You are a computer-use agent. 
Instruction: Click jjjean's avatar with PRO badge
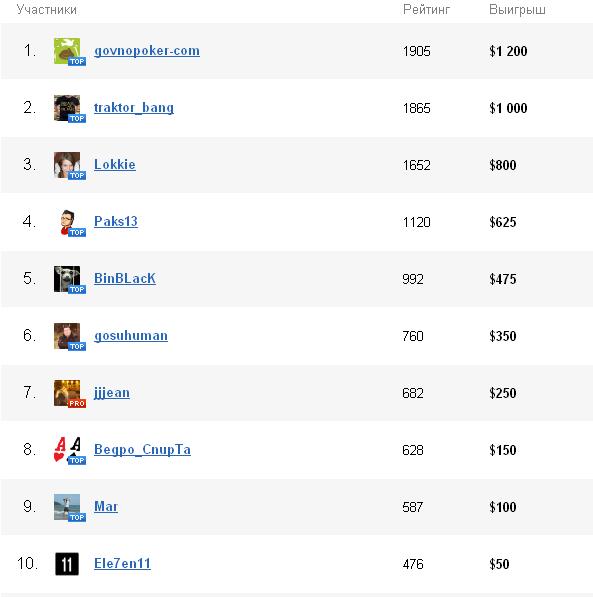(x=67, y=393)
